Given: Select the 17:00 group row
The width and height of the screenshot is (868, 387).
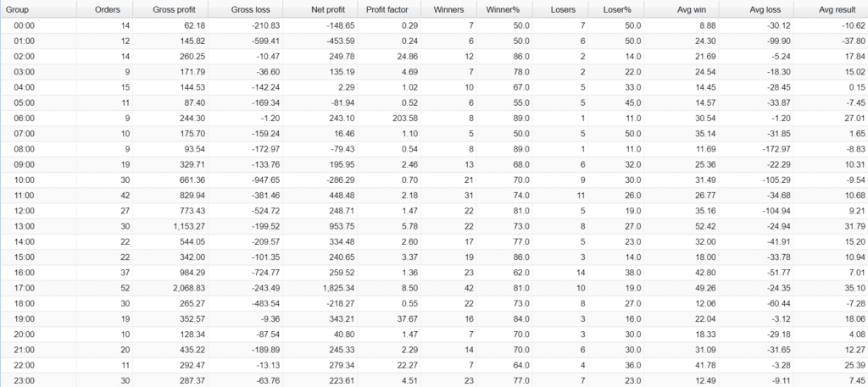Looking at the screenshot, I should (x=434, y=289).
